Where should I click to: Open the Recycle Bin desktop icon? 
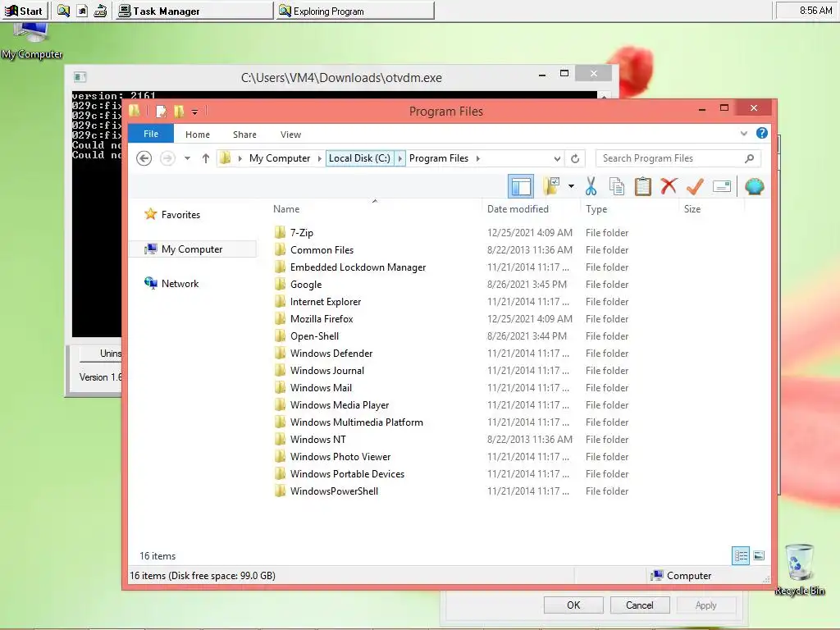click(x=799, y=570)
